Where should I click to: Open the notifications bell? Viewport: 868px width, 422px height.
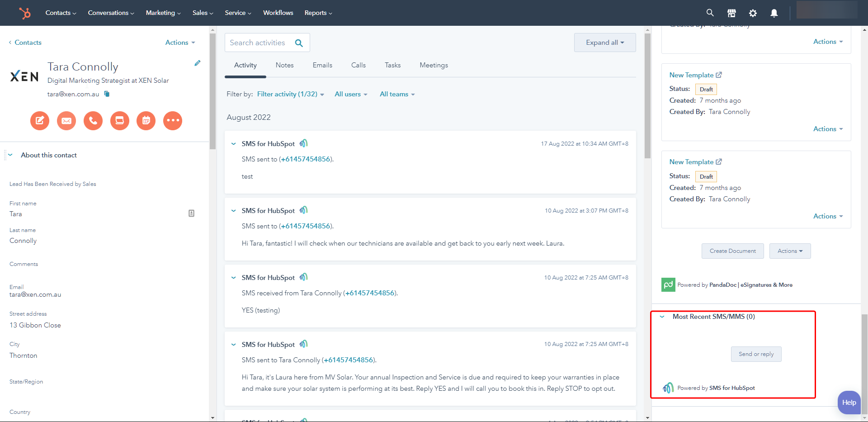coord(774,13)
